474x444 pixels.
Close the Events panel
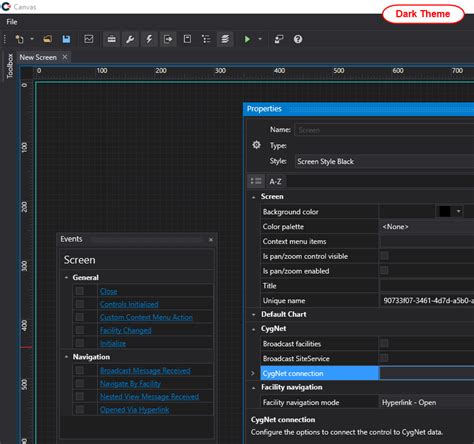[211, 240]
